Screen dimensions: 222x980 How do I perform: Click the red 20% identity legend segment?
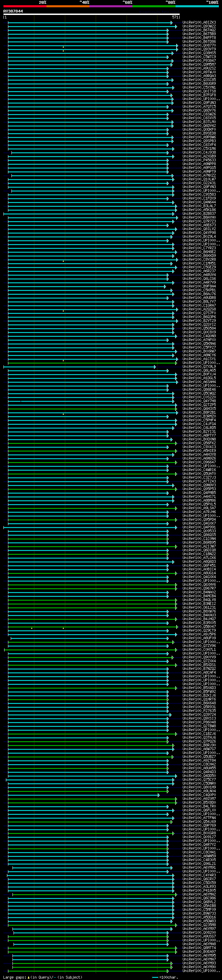[25, 7]
